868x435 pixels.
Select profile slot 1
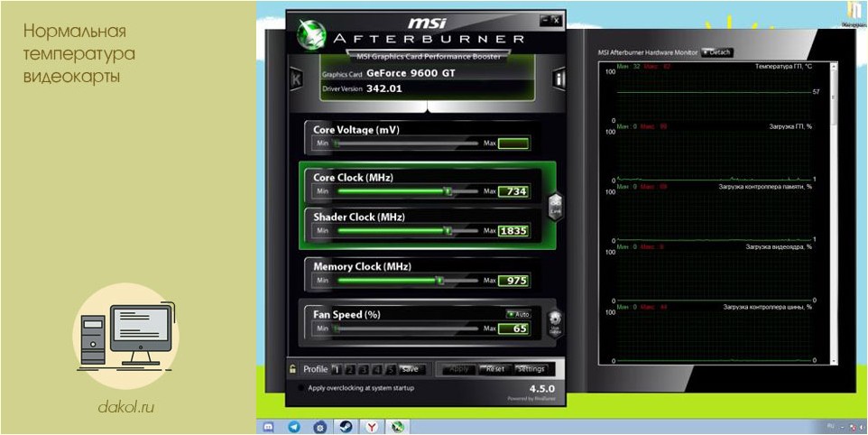click(x=337, y=369)
